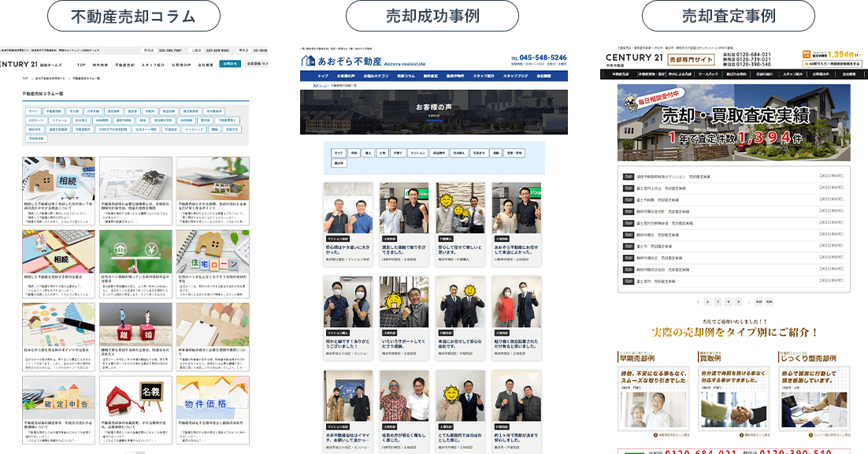Click TOP breadcrumb on column site
Viewport: 868px width, 454px height.
(25, 79)
